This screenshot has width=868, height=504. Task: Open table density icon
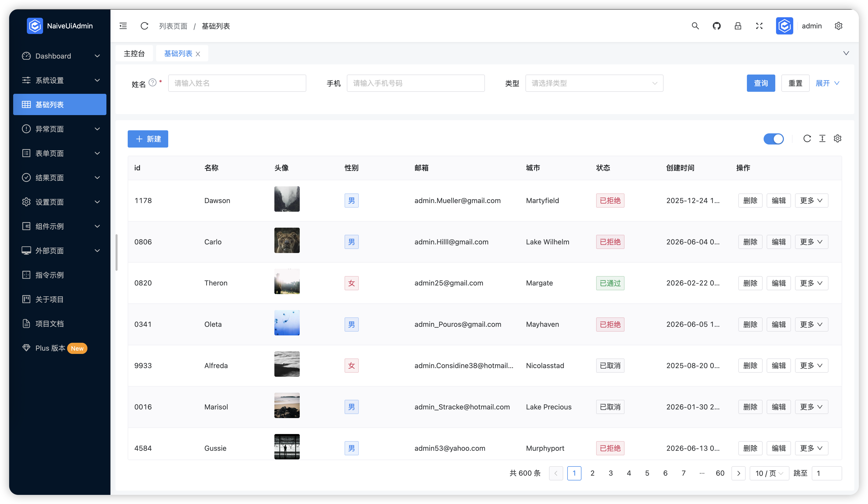(822, 139)
